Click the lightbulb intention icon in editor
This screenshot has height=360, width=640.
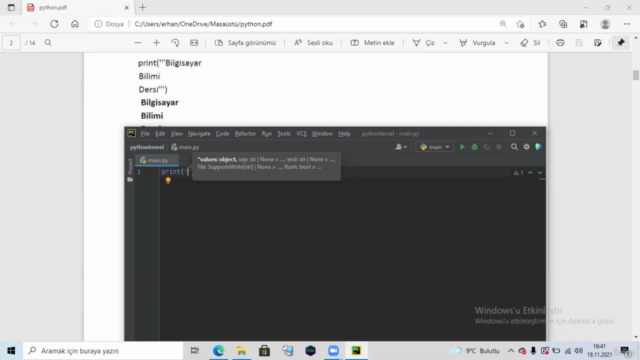pyautogui.click(x=168, y=180)
